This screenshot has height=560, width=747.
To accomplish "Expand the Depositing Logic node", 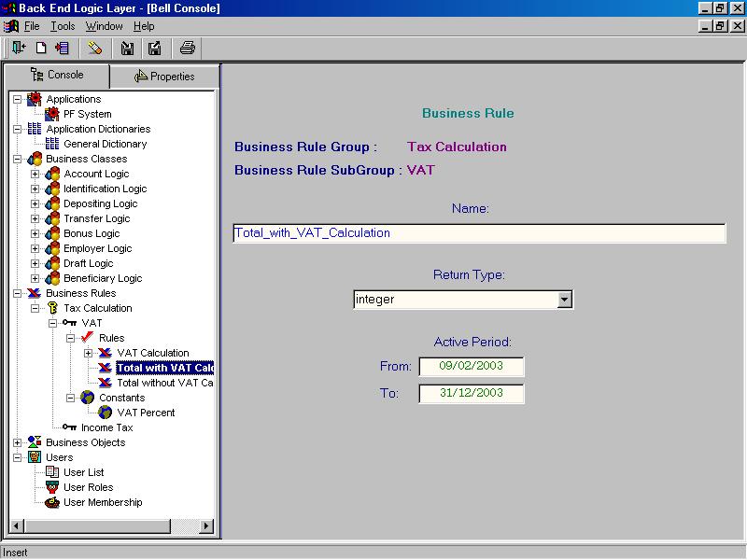I will coord(35,203).
